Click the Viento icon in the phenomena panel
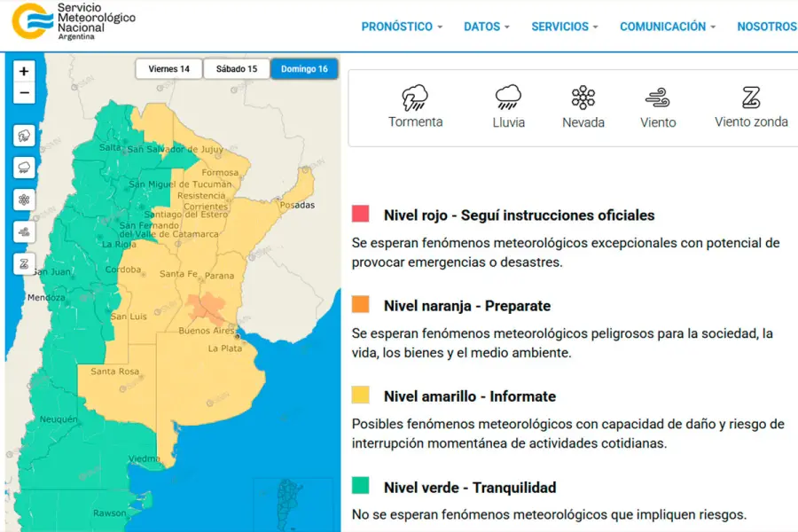The height and width of the screenshot is (532, 798). (658, 97)
